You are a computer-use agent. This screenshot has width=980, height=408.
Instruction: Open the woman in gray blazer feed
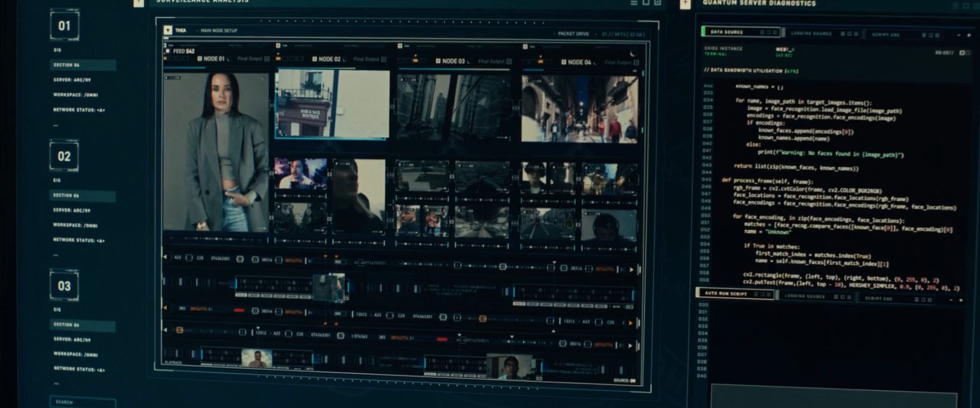(217, 151)
